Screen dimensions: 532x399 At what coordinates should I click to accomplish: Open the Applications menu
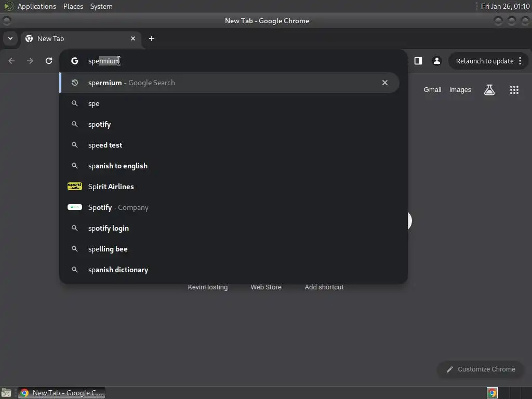tap(37, 6)
